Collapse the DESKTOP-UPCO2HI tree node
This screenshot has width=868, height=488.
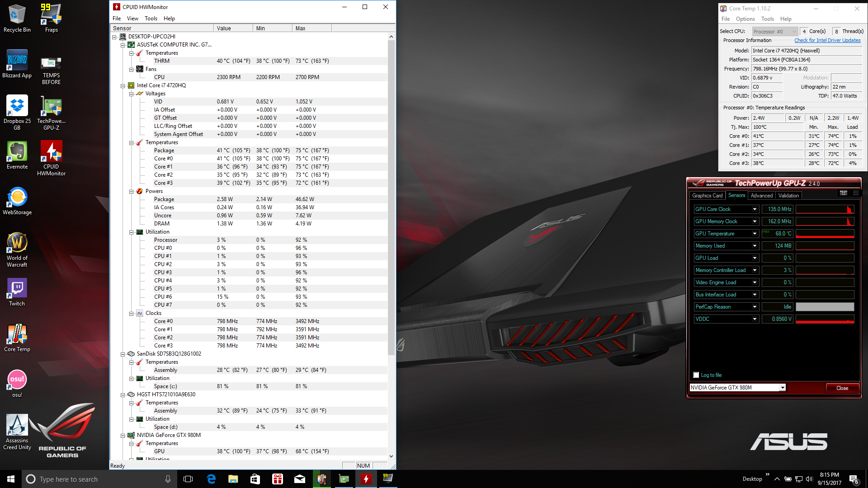pos(114,37)
